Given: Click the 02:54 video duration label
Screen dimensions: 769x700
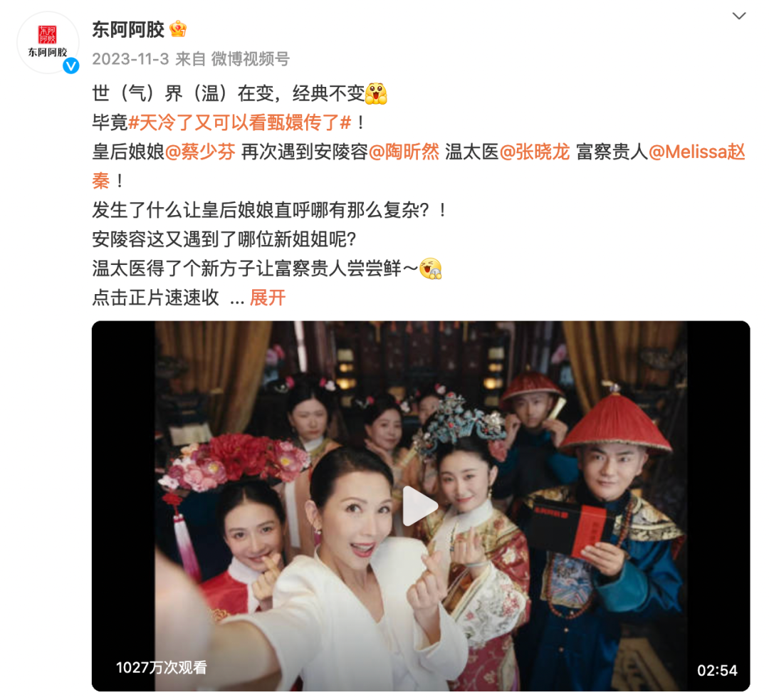Looking at the screenshot, I should click(717, 671).
